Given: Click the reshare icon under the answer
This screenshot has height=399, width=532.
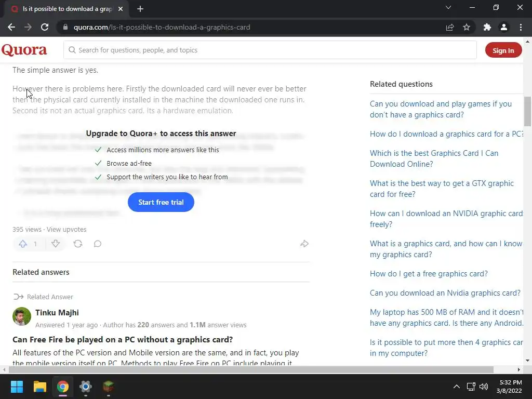Looking at the screenshot, I should click(x=78, y=244).
